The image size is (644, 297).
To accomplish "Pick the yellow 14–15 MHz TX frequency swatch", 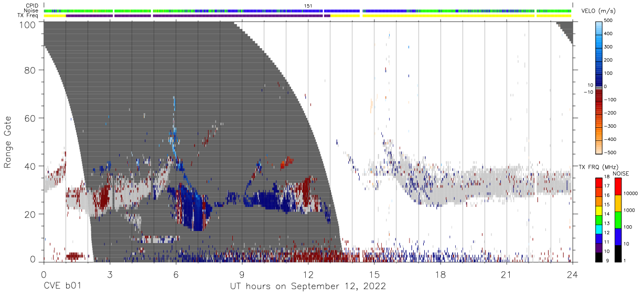I will 598,210.
